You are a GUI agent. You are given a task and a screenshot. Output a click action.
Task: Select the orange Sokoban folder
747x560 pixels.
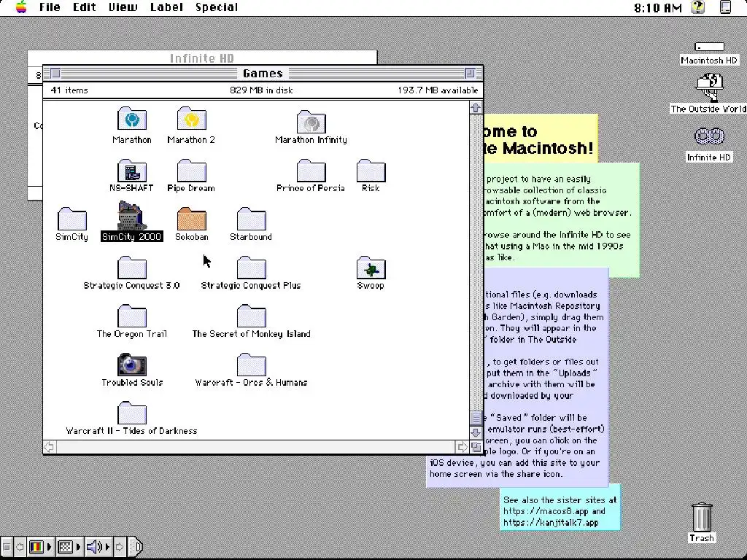pos(192,219)
